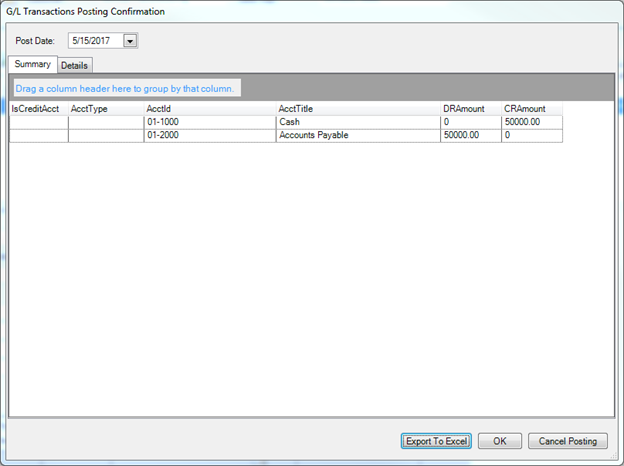Click the IsCreditAcct cell in Cash row
624x466 pixels.
coord(39,122)
